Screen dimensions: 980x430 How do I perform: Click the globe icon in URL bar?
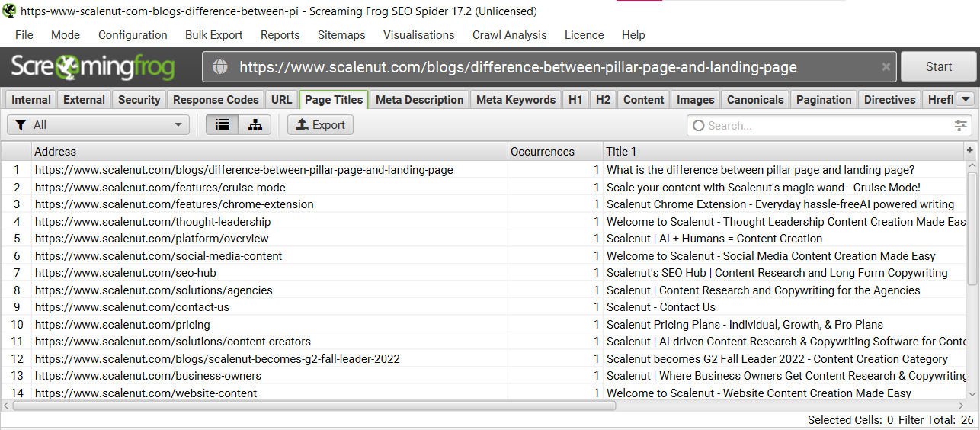[x=220, y=67]
